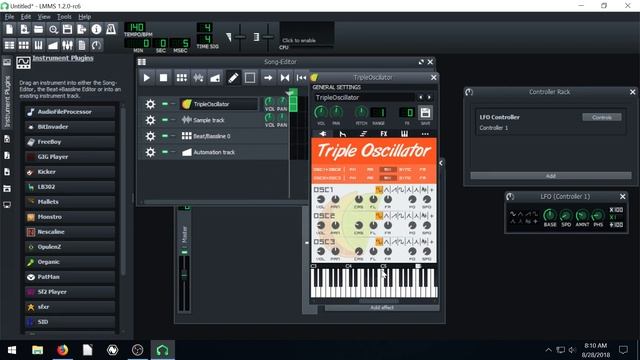
Task: Switch to MIDI piano-keys tab in TripleOscillator
Action: pos(404,133)
